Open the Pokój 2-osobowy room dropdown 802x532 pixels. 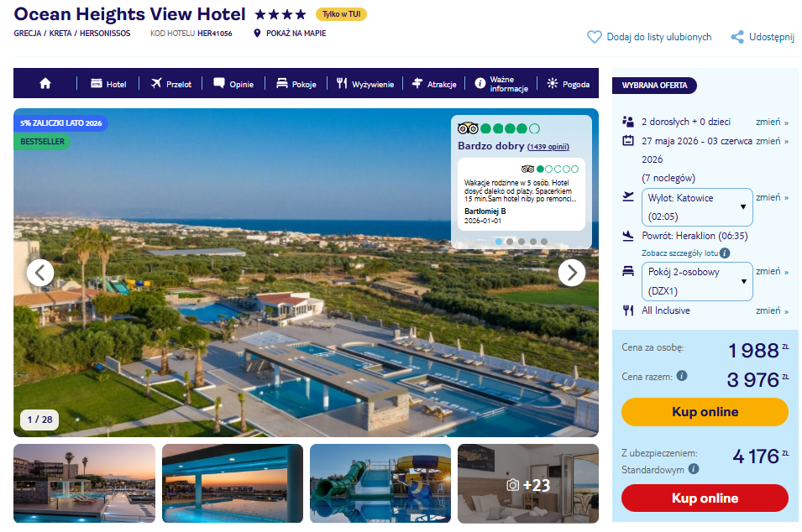coord(697,281)
